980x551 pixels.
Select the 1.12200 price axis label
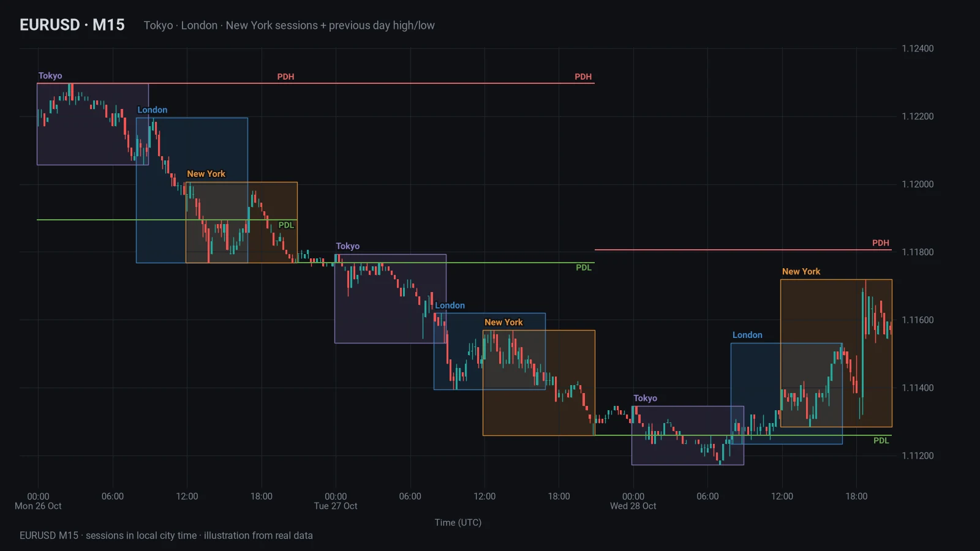click(918, 116)
